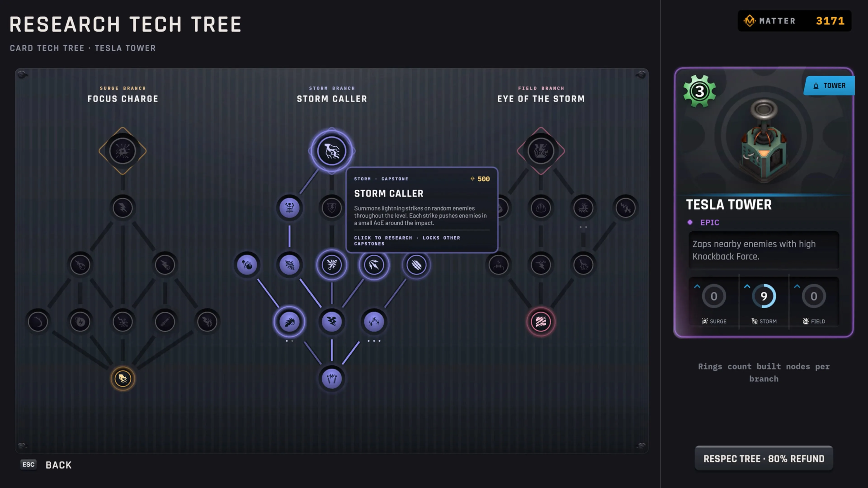Click the pink Field branch root node
Screen dimensions: 868x488
(x=541, y=321)
